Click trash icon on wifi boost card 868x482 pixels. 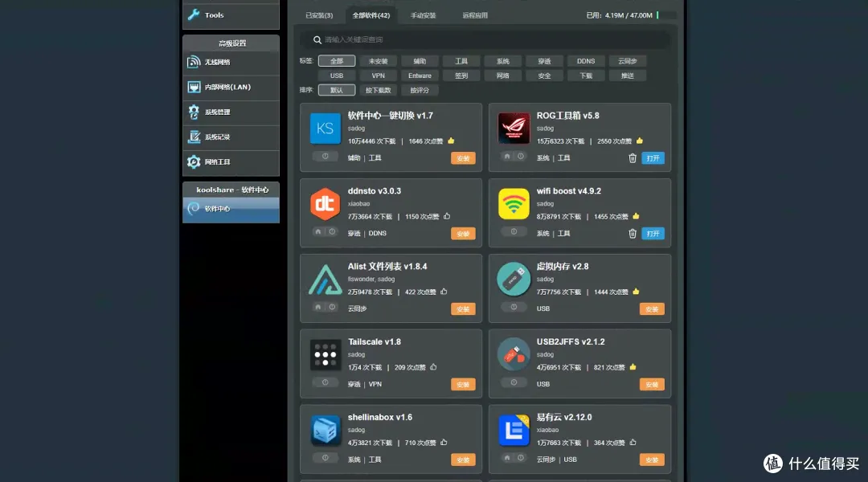coord(633,234)
